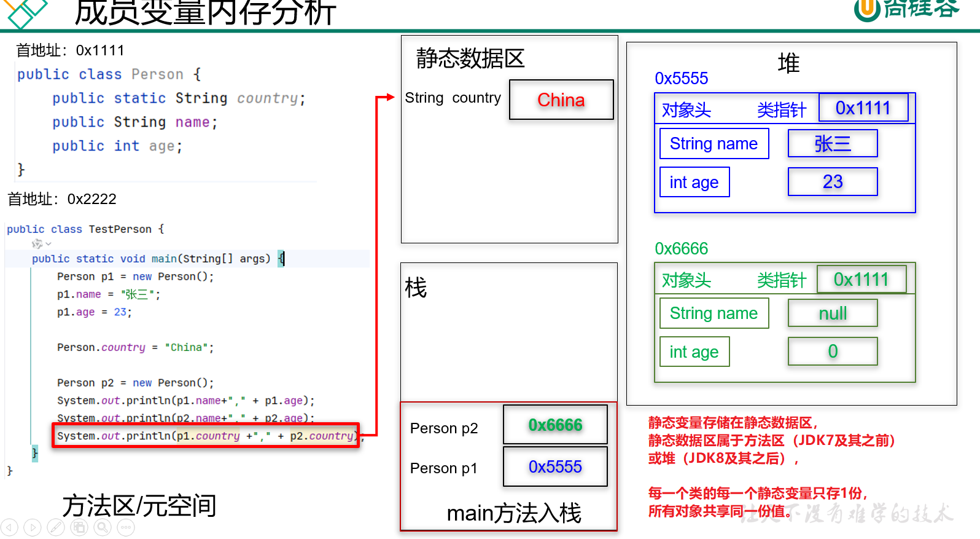Screen dimensions: 980x539
Task: Click the println p1.name and p1.age line
Action: (x=186, y=401)
